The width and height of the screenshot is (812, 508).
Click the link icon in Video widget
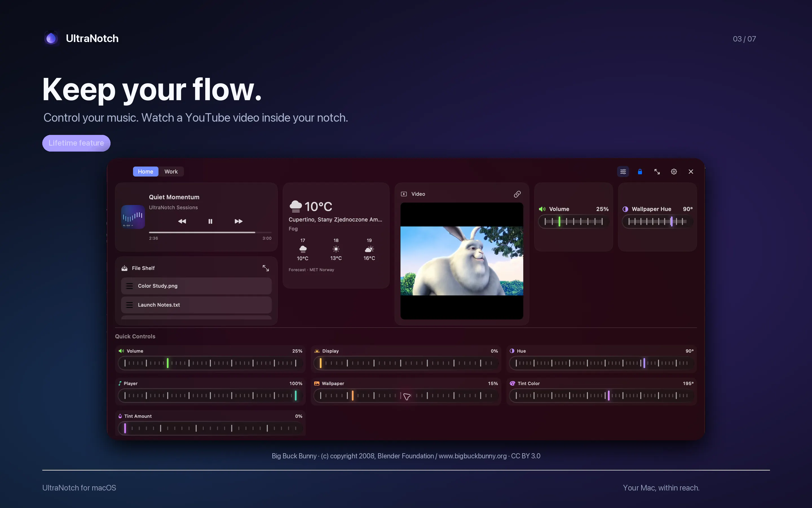pyautogui.click(x=517, y=194)
